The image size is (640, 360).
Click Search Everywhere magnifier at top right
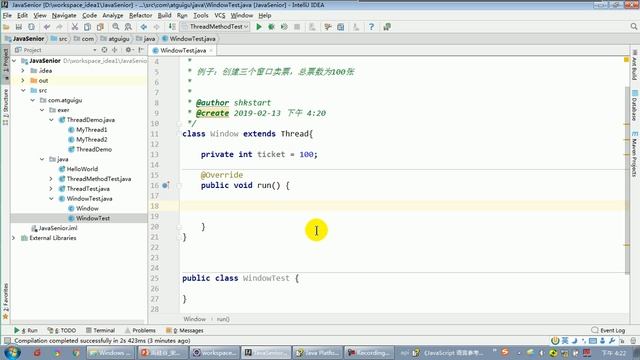click(633, 27)
